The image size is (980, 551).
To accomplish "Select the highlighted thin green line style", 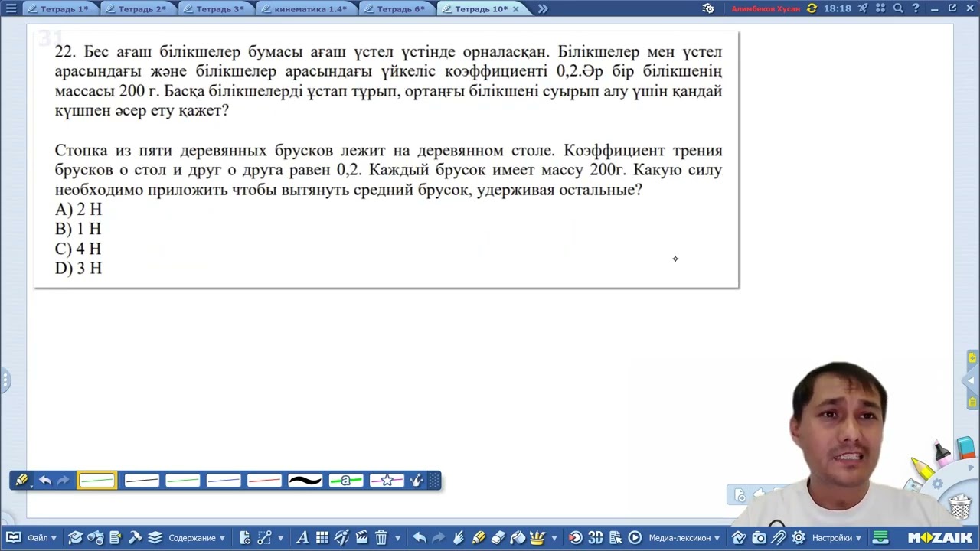I will pos(97,481).
